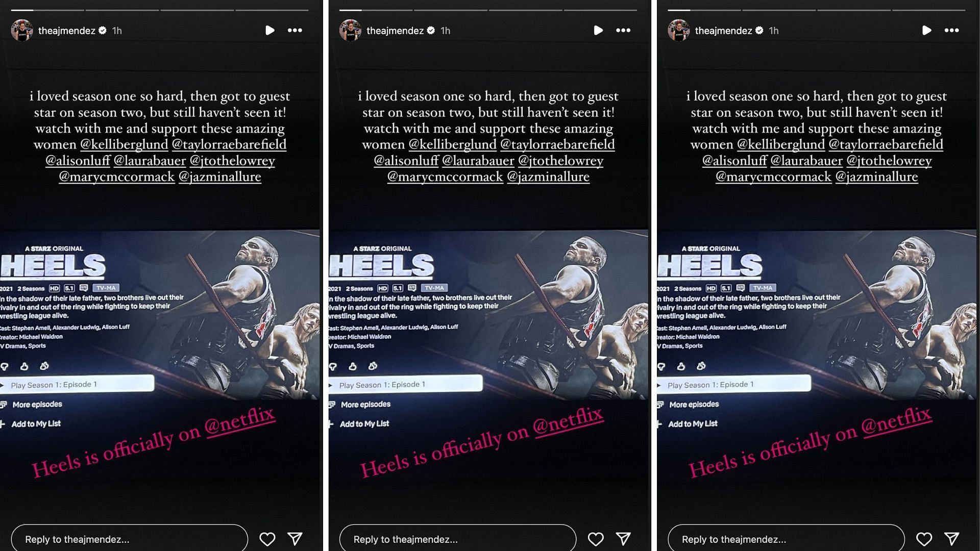Image resolution: width=980 pixels, height=551 pixels.
Task: Jump to second segment of left story progress bar
Action: pyautogui.click(x=121, y=10)
